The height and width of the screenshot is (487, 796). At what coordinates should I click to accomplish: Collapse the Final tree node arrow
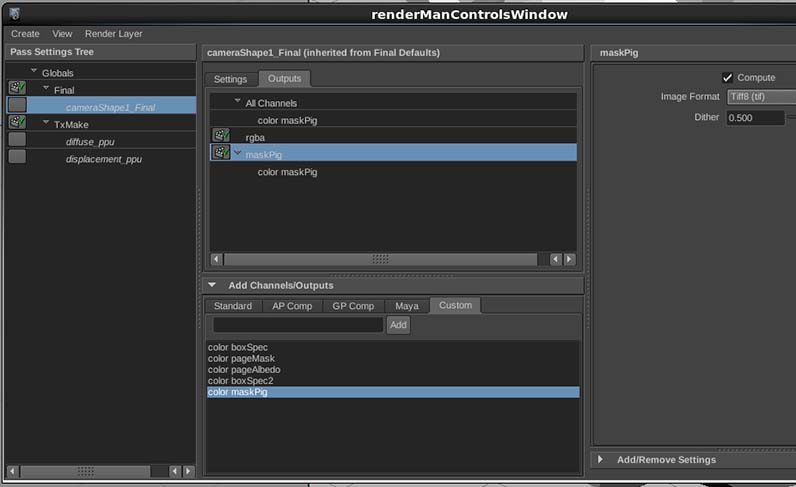pos(46,88)
